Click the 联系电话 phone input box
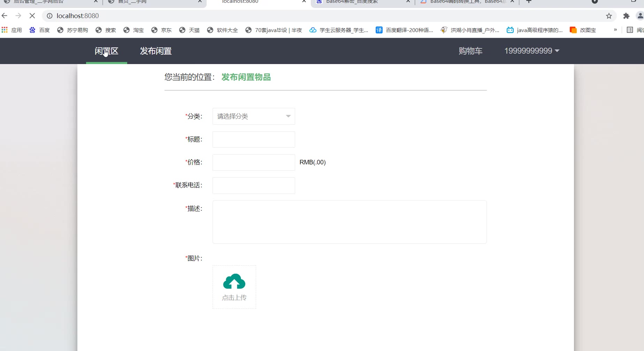This screenshot has width=644, height=351. click(254, 185)
